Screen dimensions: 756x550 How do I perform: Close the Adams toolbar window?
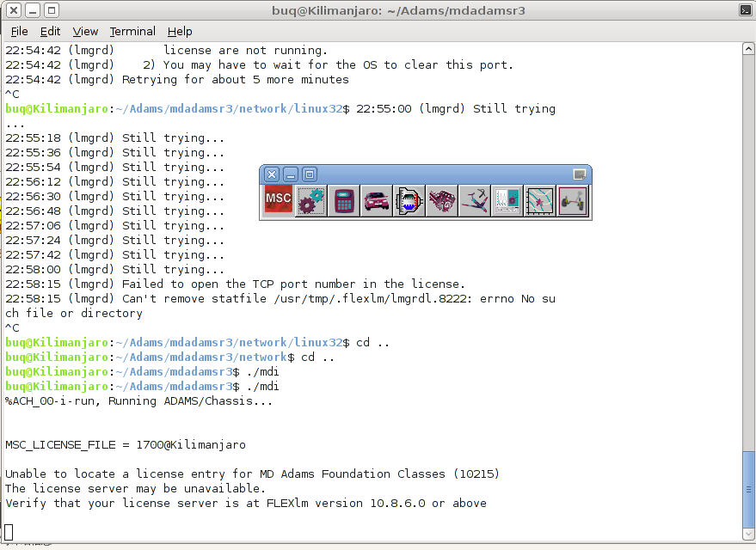(x=272, y=174)
